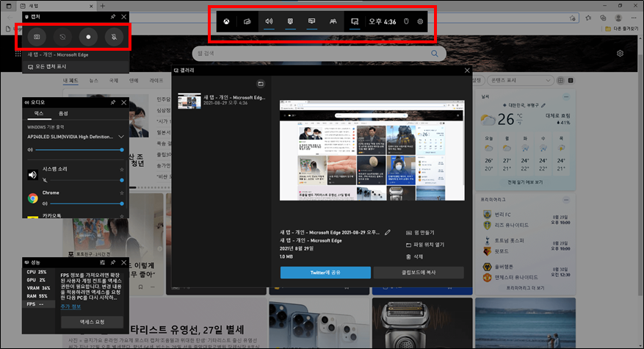The width and height of the screenshot is (644, 349).
Task: Open the 추가 정보 link
Action: coord(70,306)
